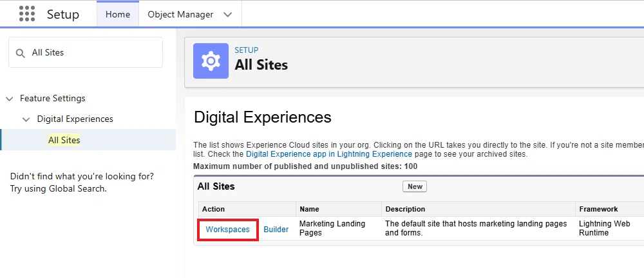
Task: Open Workspaces for Marketing Landing Pages
Action: pos(227,230)
